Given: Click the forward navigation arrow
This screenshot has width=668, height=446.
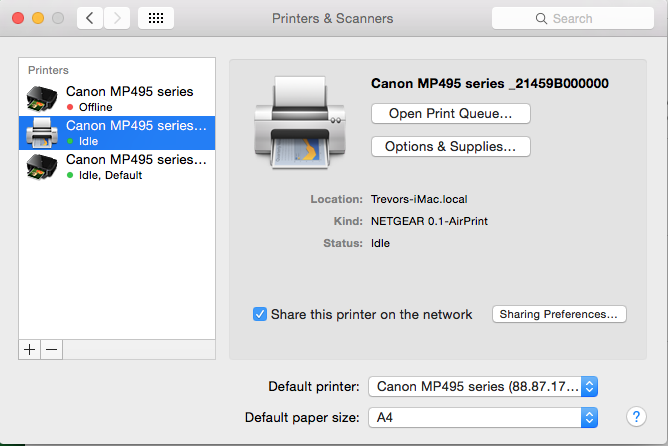Looking at the screenshot, I should (x=117, y=18).
